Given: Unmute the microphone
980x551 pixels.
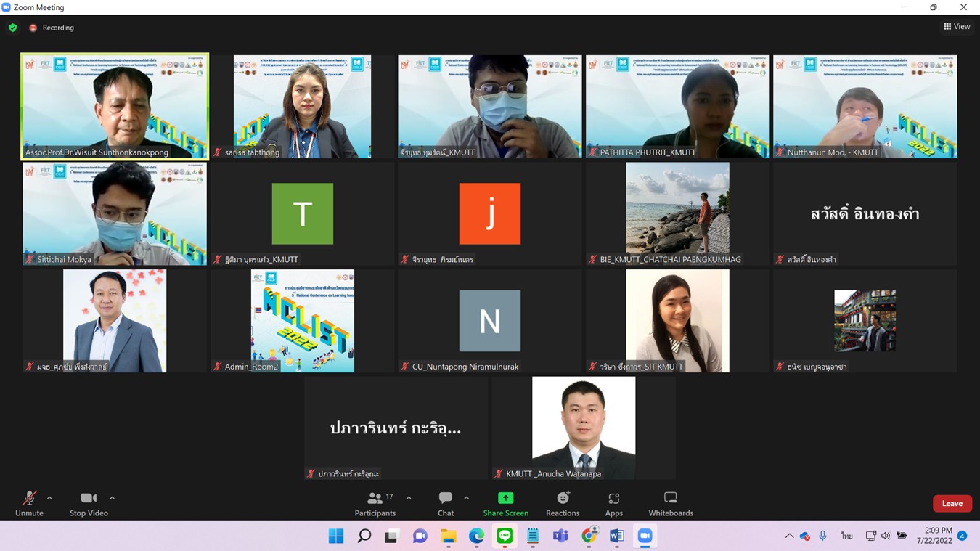Looking at the screenshot, I should click(29, 503).
